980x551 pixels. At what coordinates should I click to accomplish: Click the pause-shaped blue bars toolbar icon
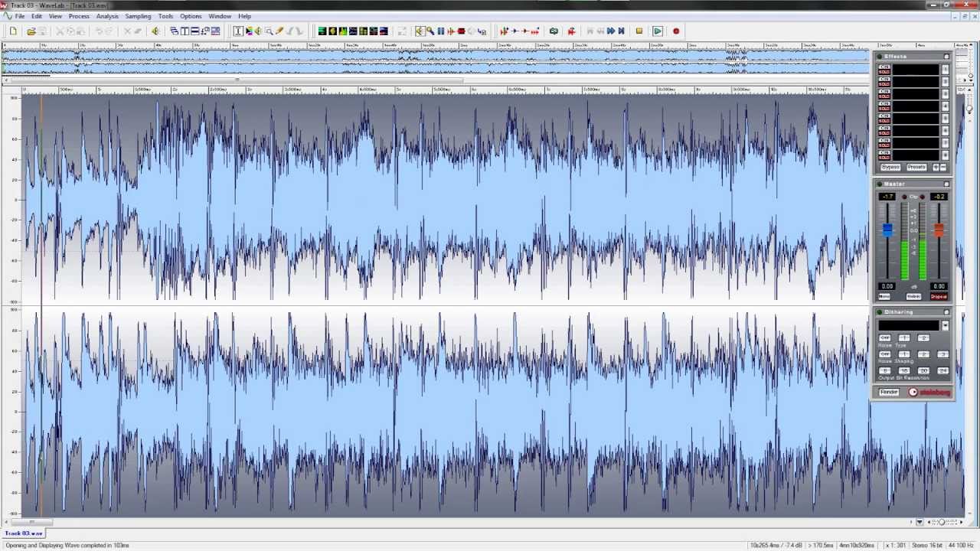440,31
